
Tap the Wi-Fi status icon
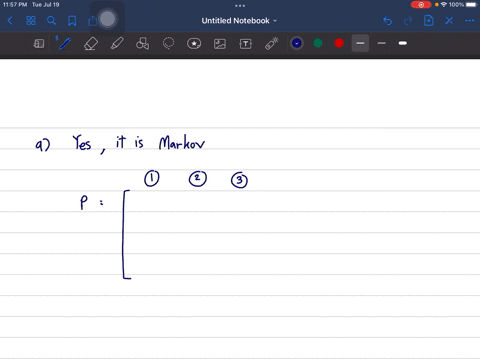pos(444,5)
